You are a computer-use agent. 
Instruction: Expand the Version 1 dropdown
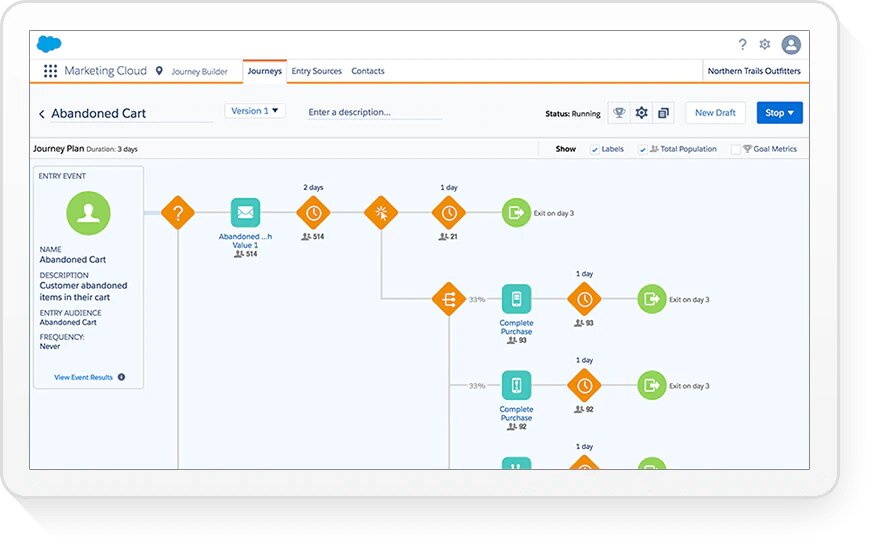pyautogui.click(x=255, y=111)
